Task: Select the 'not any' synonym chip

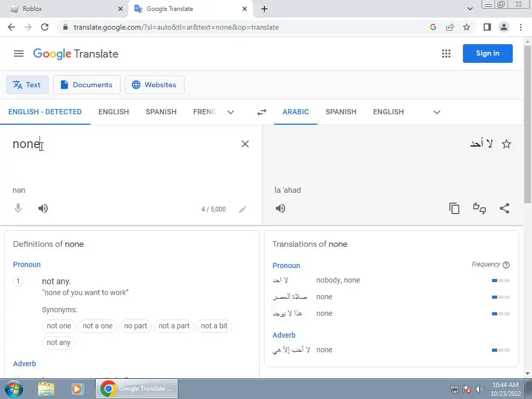Action: (x=59, y=343)
